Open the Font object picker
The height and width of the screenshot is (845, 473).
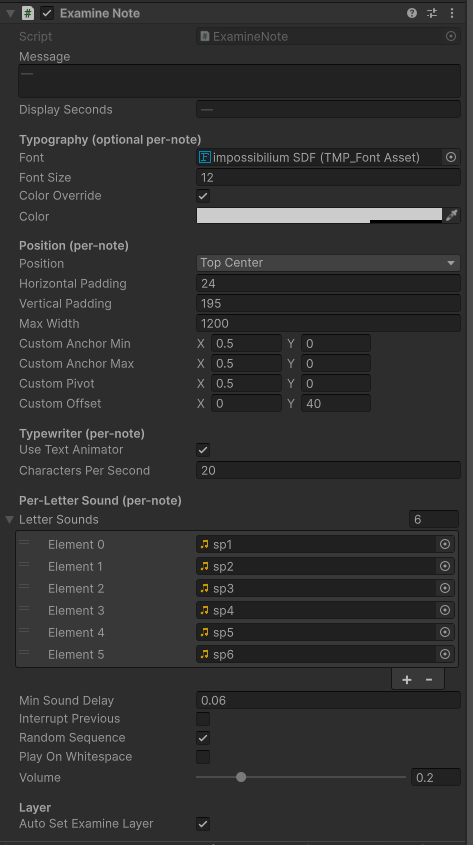point(451,157)
